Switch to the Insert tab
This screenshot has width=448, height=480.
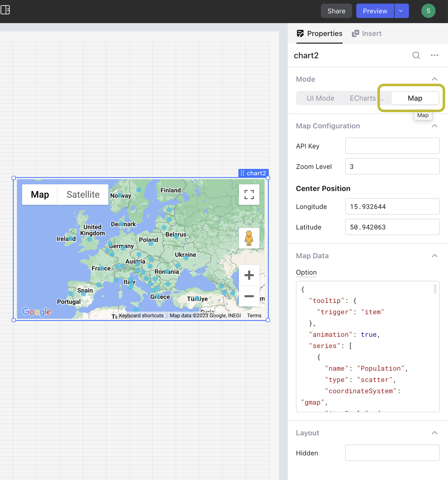(x=367, y=33)
